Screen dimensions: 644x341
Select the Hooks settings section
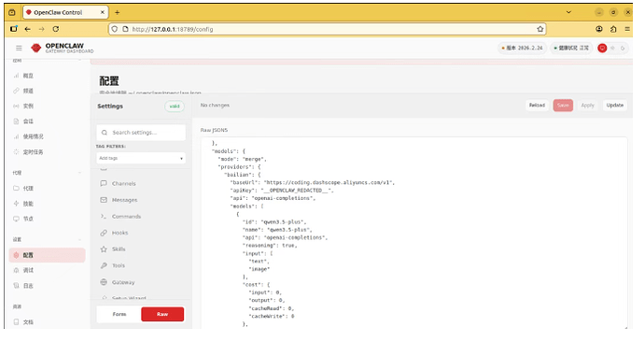141,233
